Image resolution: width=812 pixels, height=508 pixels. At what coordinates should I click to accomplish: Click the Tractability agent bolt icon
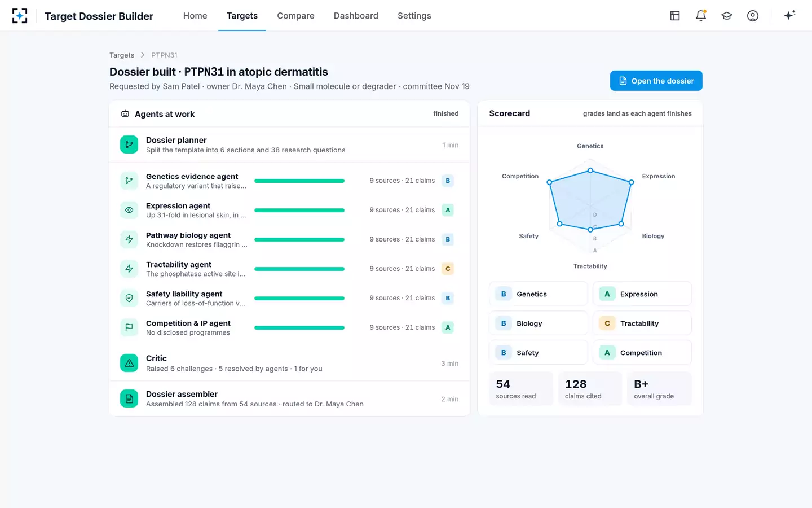pyautogui.click(x=129, y=269)
